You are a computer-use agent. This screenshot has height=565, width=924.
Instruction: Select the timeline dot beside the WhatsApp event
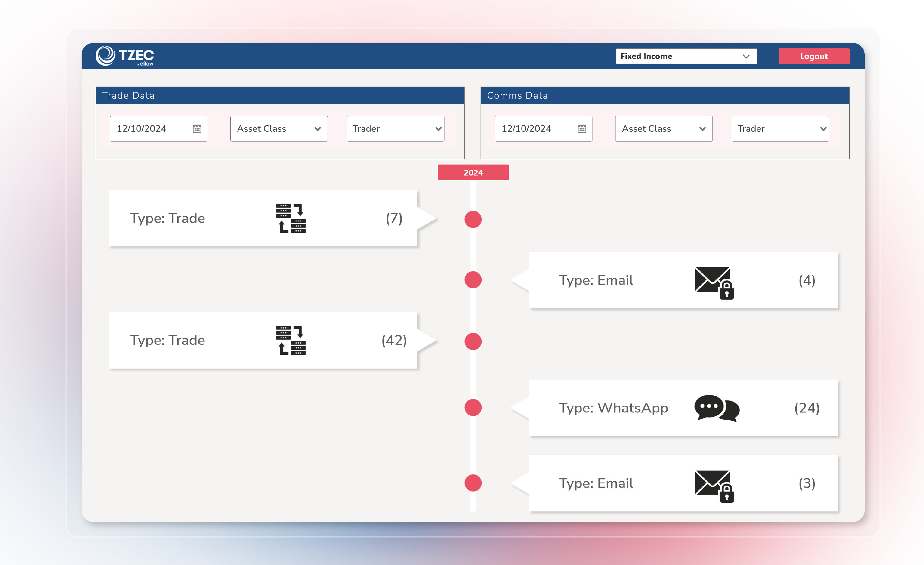coord(473,408)
